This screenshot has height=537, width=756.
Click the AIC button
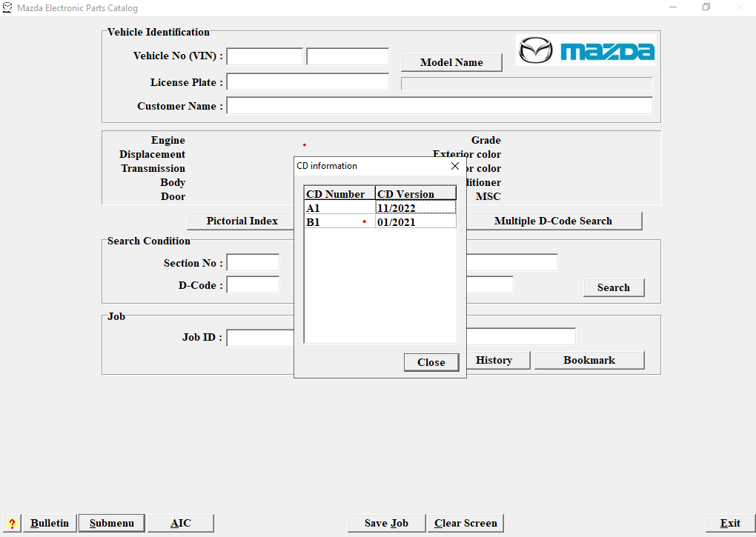pos(181,523)
